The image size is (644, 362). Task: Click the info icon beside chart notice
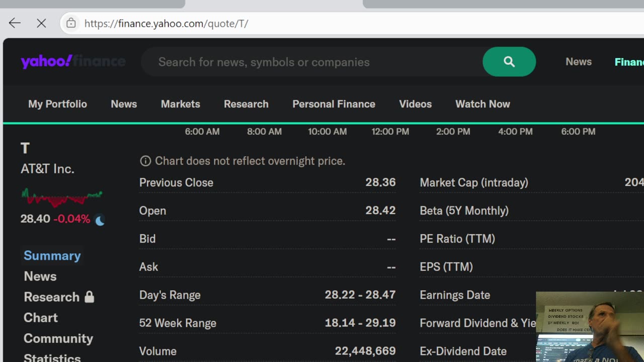(145, 161)
